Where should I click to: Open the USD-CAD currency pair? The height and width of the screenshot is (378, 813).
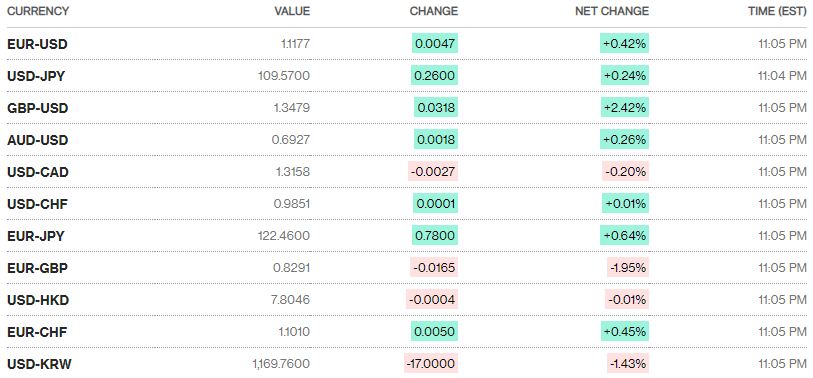(38, 172)
